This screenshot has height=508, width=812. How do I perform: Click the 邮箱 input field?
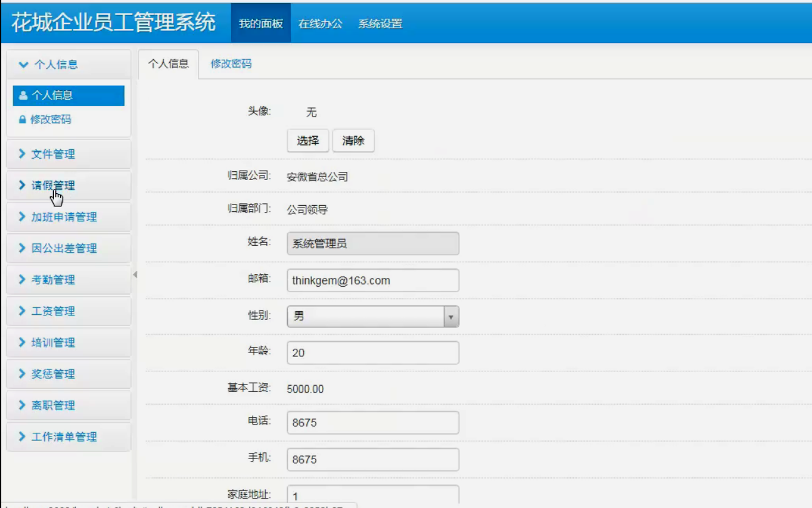(x=373, y=280)
